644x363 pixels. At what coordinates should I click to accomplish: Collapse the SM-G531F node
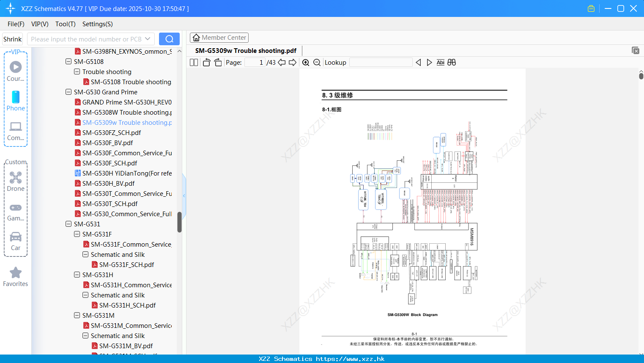coord(77,234)
